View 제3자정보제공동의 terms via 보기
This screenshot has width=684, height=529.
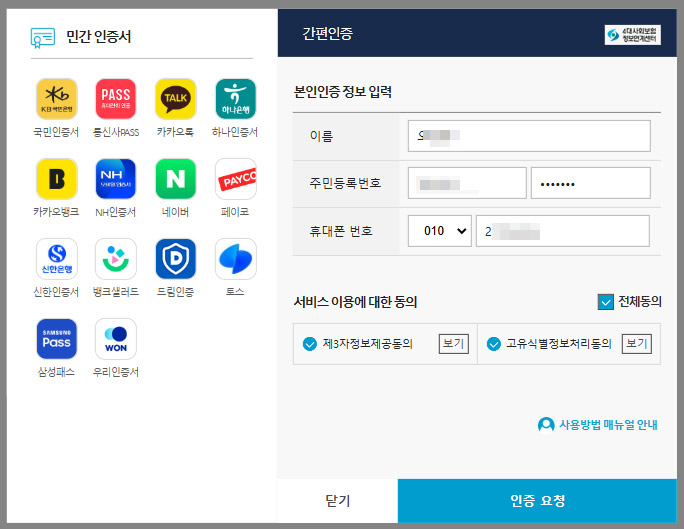tap(454, 344)
